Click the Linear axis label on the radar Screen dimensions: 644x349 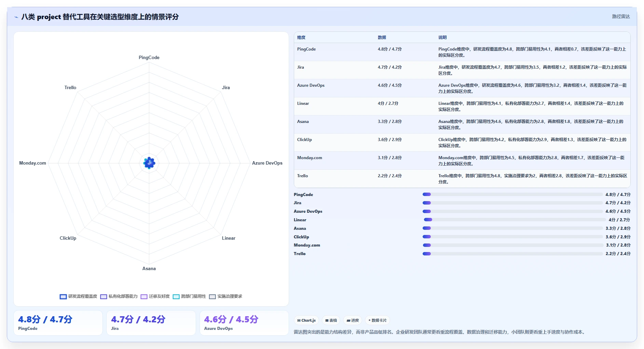(229, 238)
